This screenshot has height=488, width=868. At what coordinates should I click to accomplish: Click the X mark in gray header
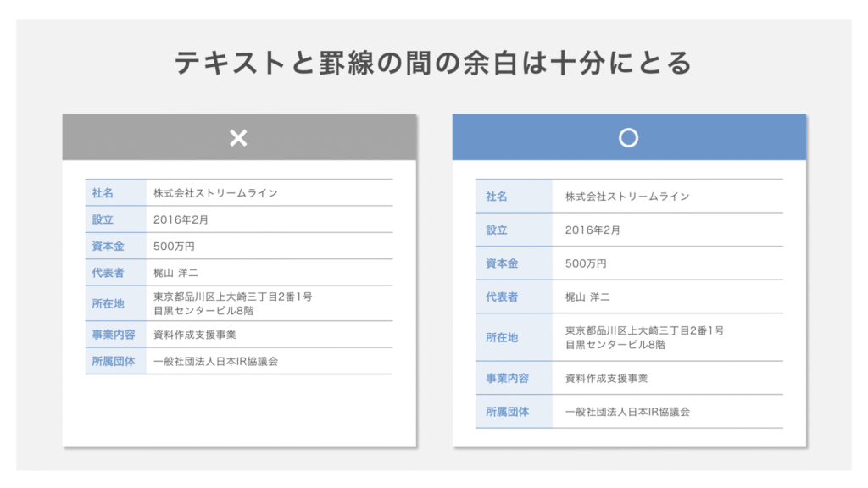[238, 138]
